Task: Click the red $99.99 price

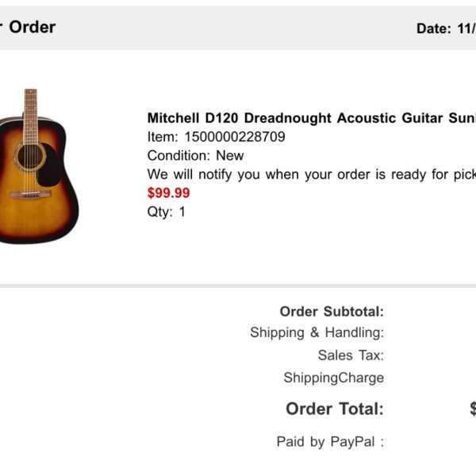Action: pyautogui.click(x=168, y=193)
